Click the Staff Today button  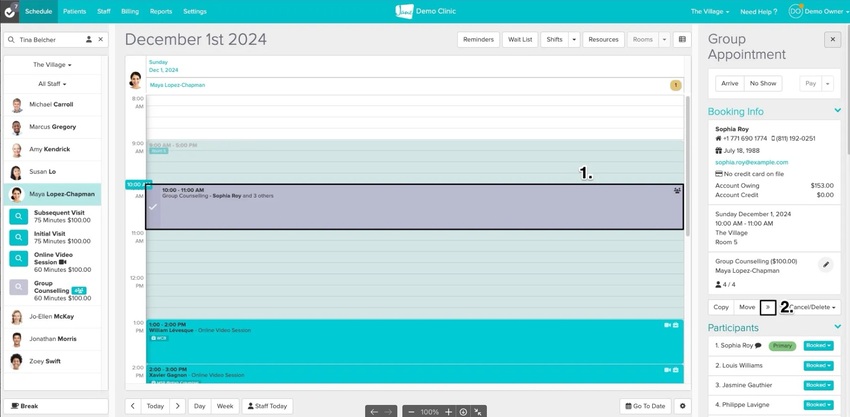(267, 406)
